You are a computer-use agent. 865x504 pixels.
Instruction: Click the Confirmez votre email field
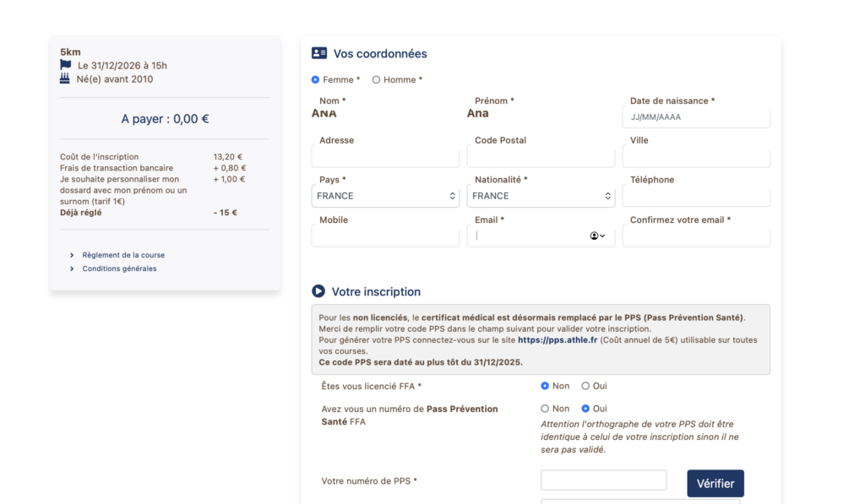click(x=696, y=236)
